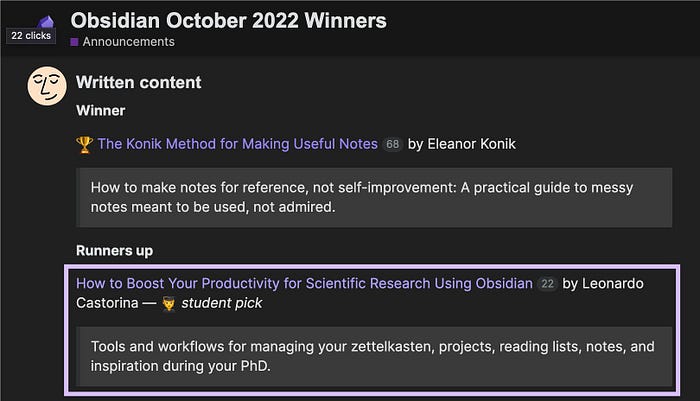Open the 'Obsidian October 2022 Winners' topic title
The image size is (700, 401).
[228, 20]
